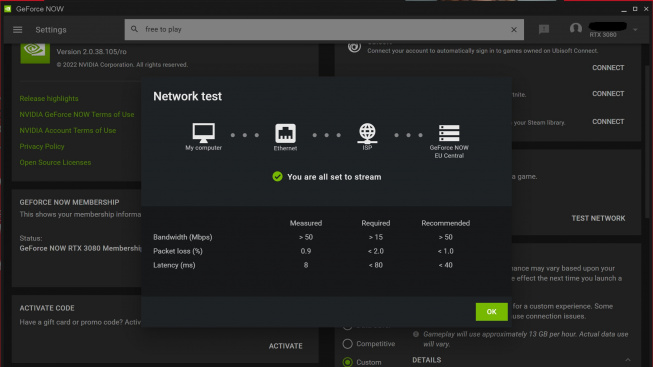Viewport: 653px width, 367px height.
Task: Click the measured latency value 8
Action: pyautogui.click(x=306, y=265)
